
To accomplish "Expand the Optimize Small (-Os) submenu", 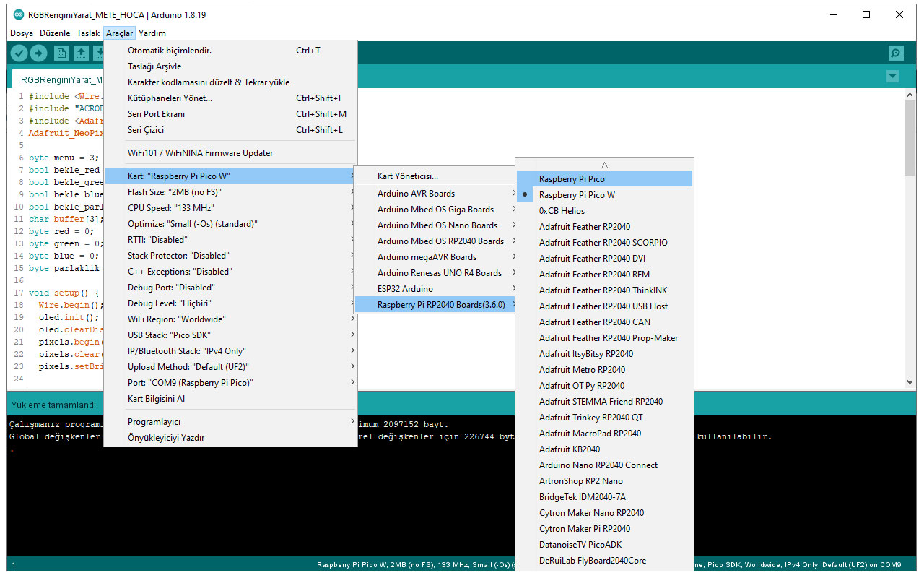I will tap(230, 224).
